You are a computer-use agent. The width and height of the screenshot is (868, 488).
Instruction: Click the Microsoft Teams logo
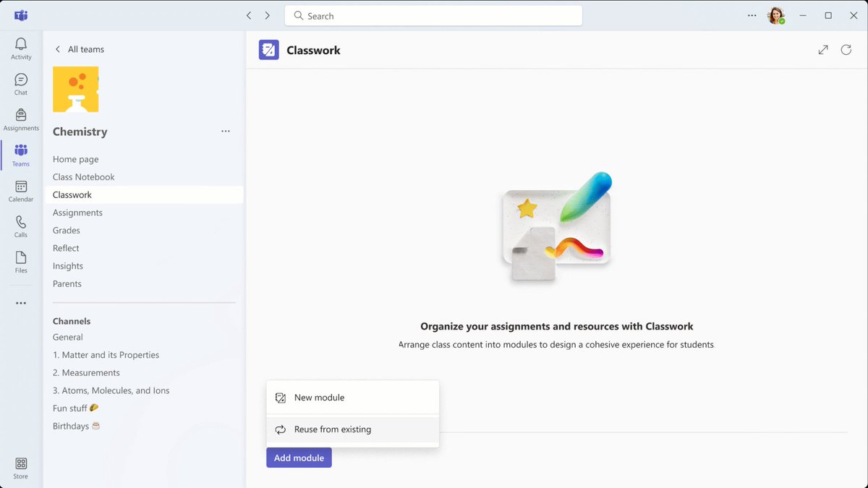click(21, 15)
